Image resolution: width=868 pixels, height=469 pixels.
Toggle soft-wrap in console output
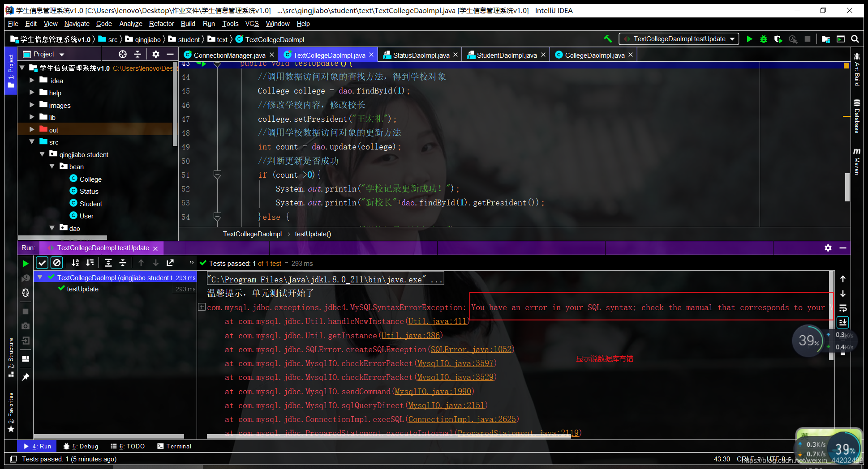843,308
